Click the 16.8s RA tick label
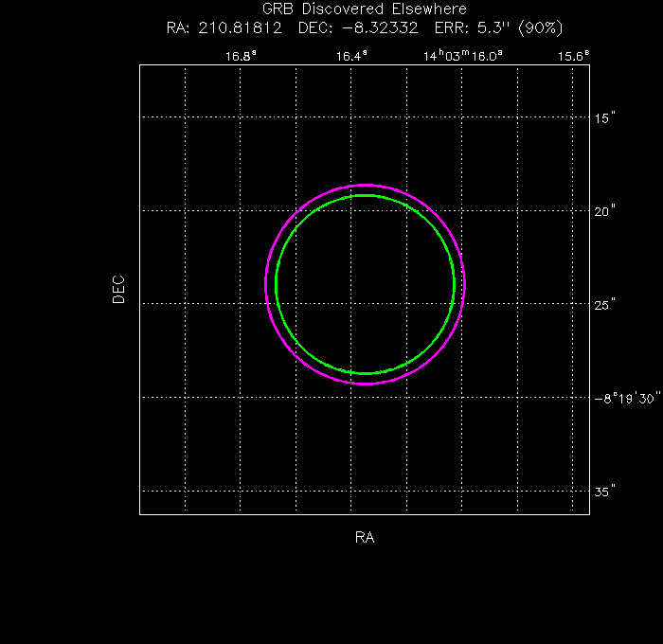663x644 pixels. click(x=241, y=56)
